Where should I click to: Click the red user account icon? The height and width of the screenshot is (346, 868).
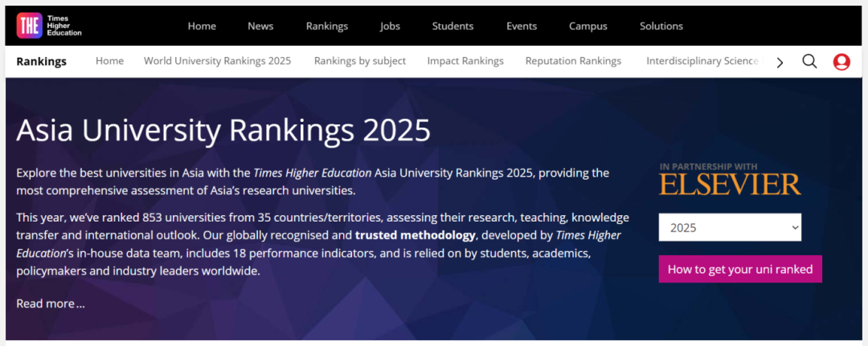(841, 62)
